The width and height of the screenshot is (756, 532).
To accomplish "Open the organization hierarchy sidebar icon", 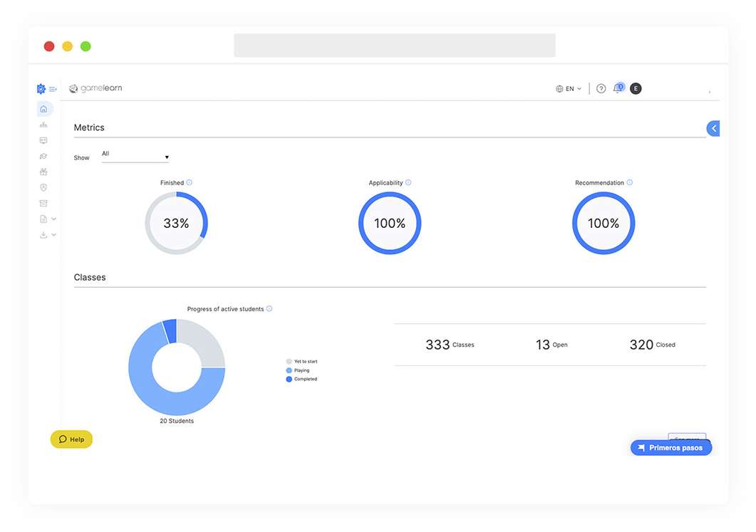I will click(x=44, y=125).
